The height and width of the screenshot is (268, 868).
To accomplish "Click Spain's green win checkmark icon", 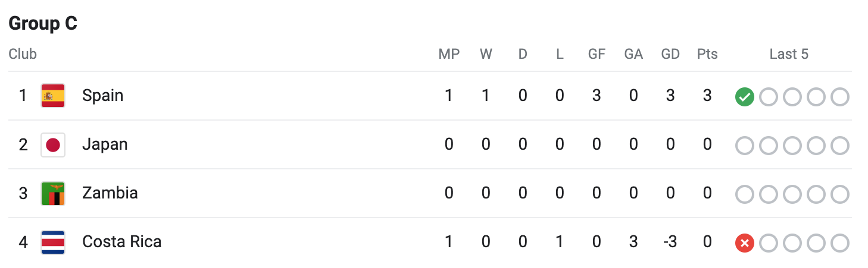I will point(745,97).
